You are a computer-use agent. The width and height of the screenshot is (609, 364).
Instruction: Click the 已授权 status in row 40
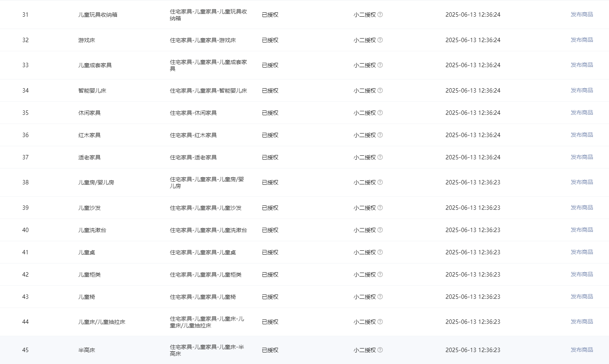(x=270, y=230)
